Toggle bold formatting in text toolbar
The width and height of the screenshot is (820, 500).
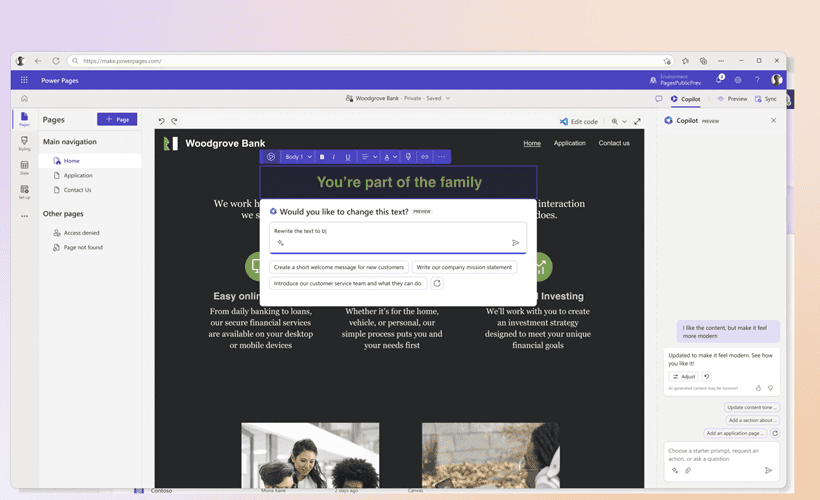tap(322, 157)
